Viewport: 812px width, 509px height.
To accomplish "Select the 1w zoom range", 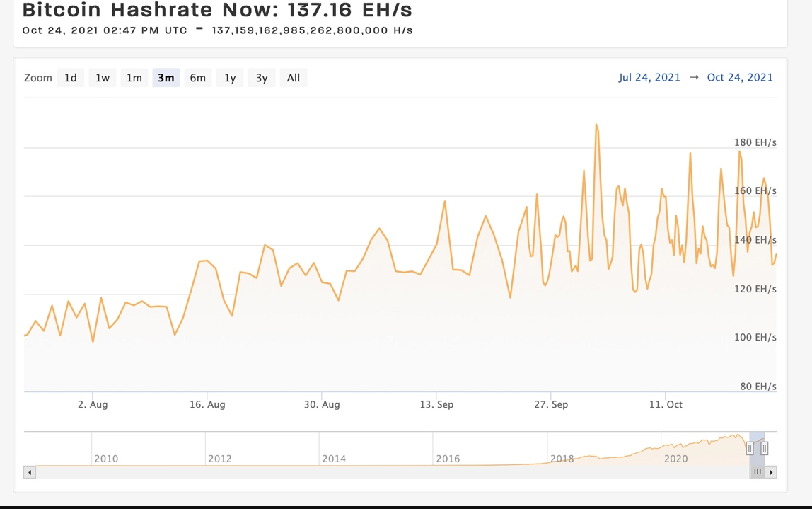I will coord(103,78).
